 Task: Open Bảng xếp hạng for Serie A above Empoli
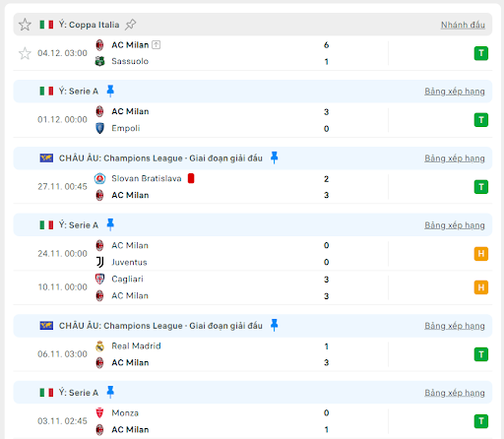pos(455,92)
